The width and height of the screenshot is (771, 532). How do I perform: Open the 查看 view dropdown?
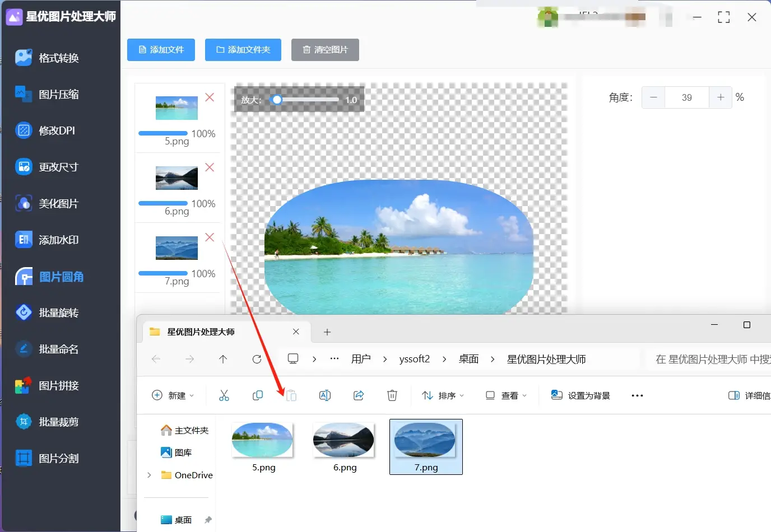coord(506,395)
